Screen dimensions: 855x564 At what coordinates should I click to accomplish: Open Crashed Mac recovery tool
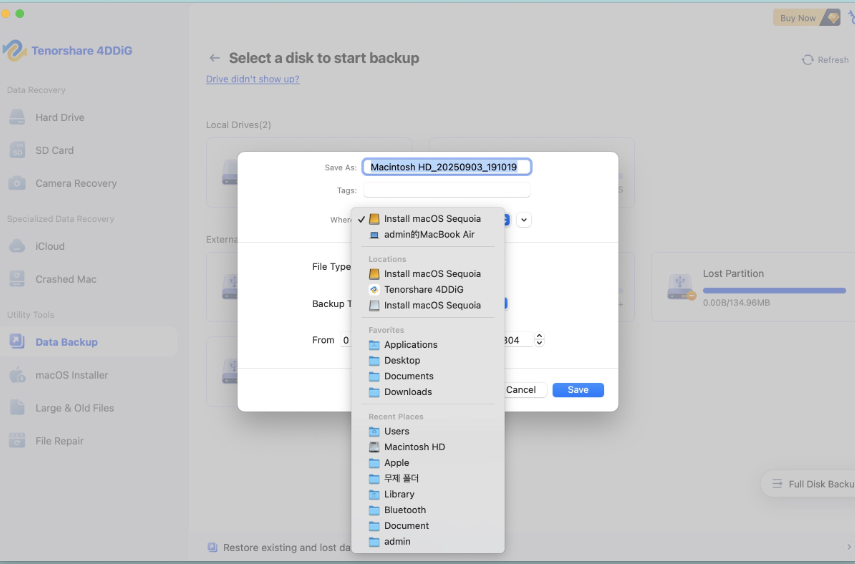pyautogui.click(x=65, y=279)
